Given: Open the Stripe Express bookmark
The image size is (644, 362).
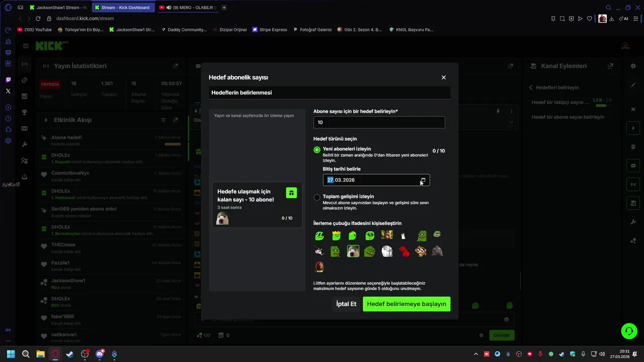Looking at the screenshot, I should (x=270, y=30).
